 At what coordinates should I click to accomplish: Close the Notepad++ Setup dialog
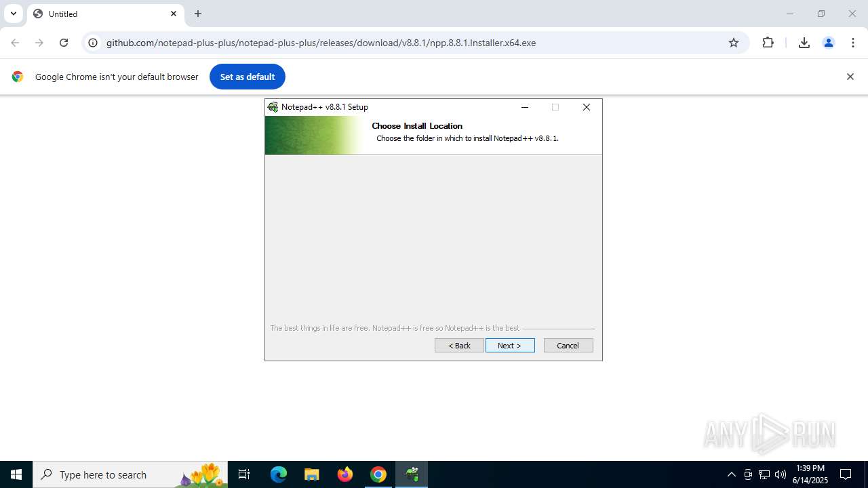587,107
